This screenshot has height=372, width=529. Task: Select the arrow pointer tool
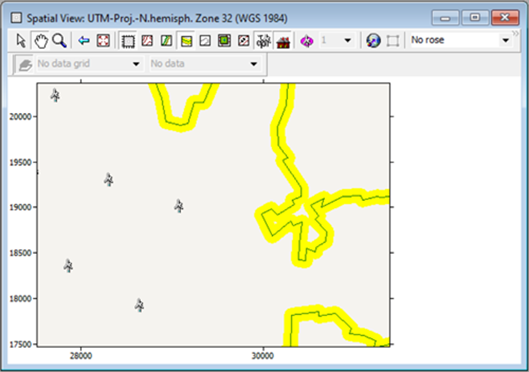(21, 41)
